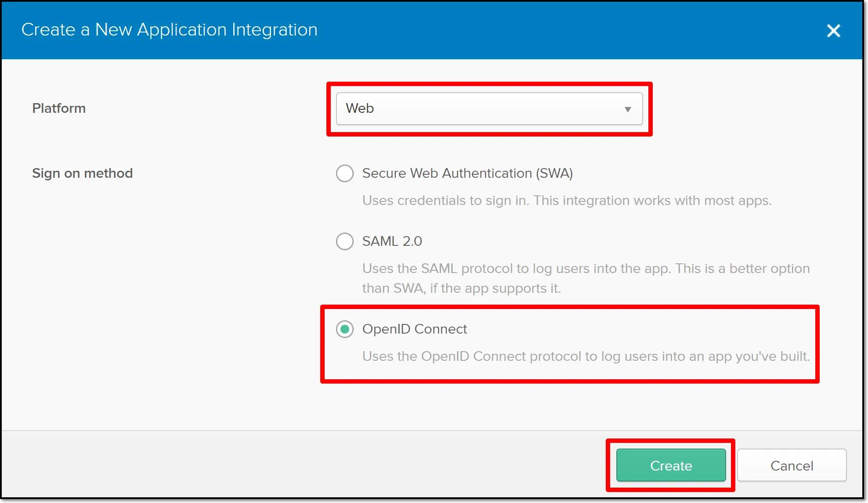Select Secure Web Authentication (SWA) radio
This screenshot has height=503, width=868.
[x=345, y=173]
